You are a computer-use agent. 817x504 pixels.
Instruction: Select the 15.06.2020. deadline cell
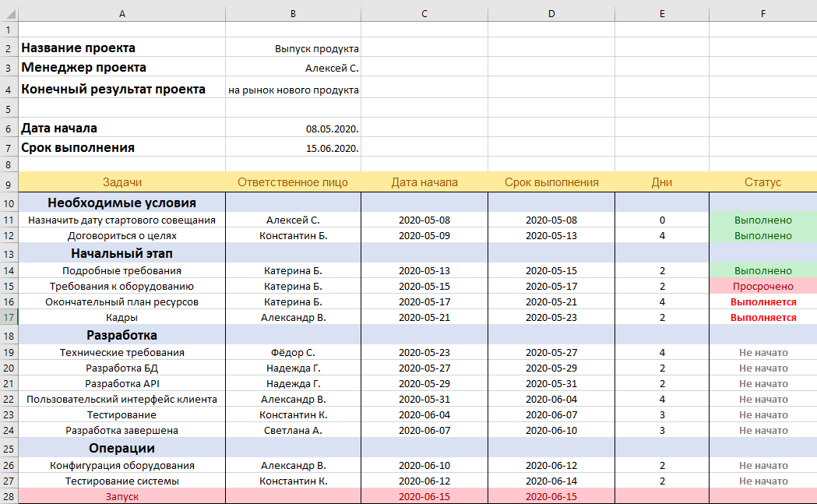294,147
